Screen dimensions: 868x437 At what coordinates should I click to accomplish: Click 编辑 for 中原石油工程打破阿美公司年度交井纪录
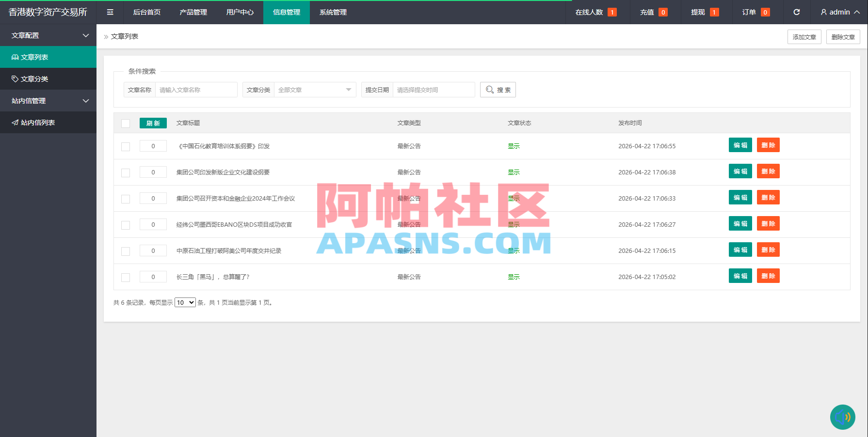coord(740,250)
